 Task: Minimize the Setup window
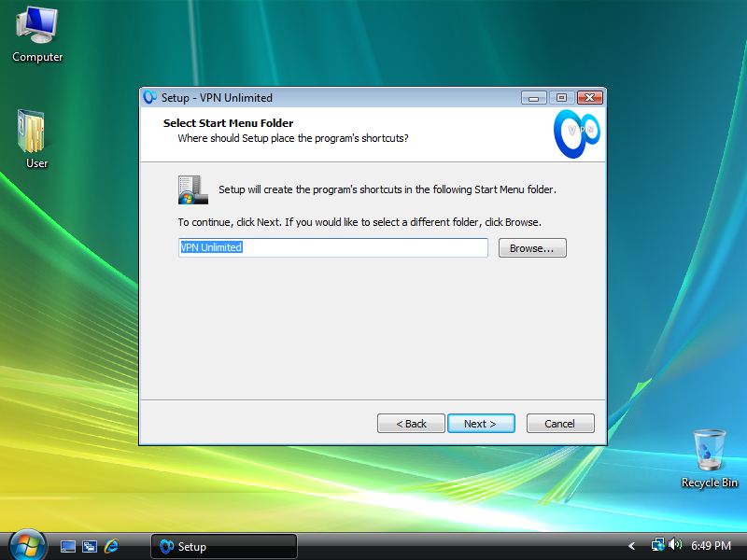click(533, 98)
